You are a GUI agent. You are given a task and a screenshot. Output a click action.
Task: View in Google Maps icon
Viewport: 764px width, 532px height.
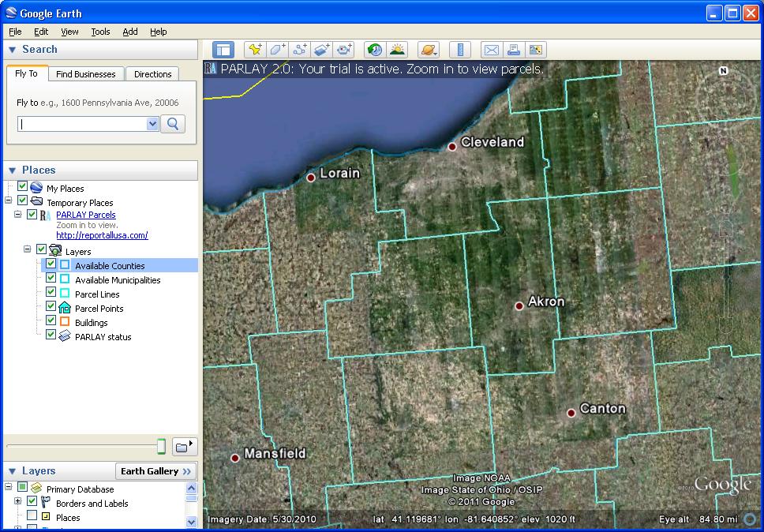coord(535,50)
